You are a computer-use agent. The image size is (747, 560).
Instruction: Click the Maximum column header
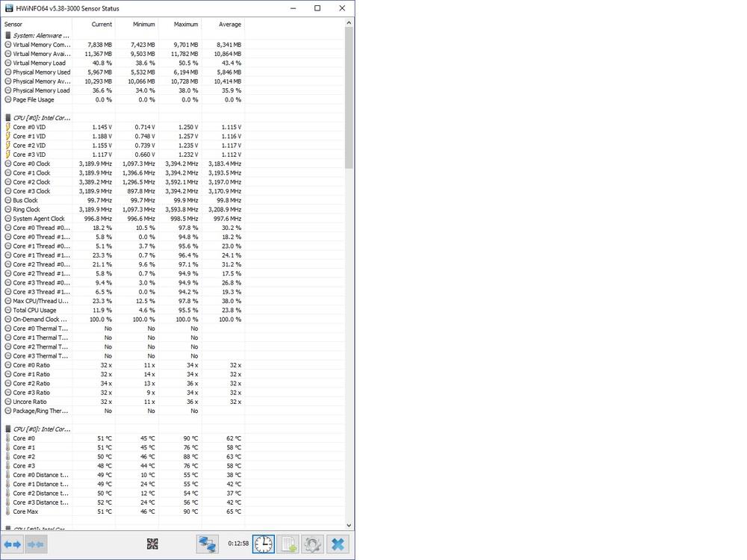coord(186,25)
